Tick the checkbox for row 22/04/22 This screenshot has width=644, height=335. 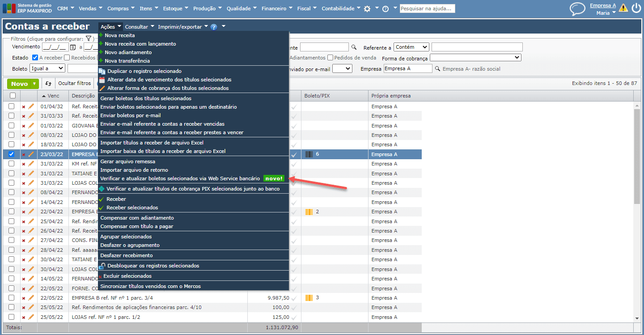12,212
